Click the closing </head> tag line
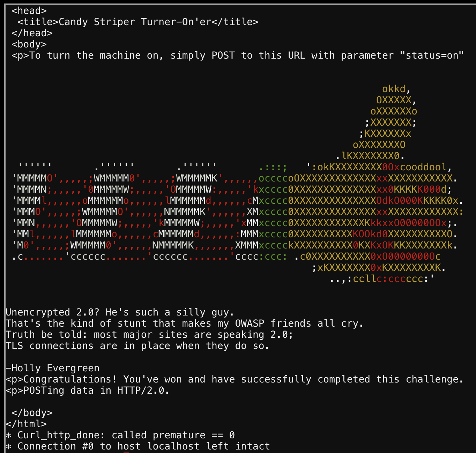Screen dimensions: 476x453 (x=32, y=33)
